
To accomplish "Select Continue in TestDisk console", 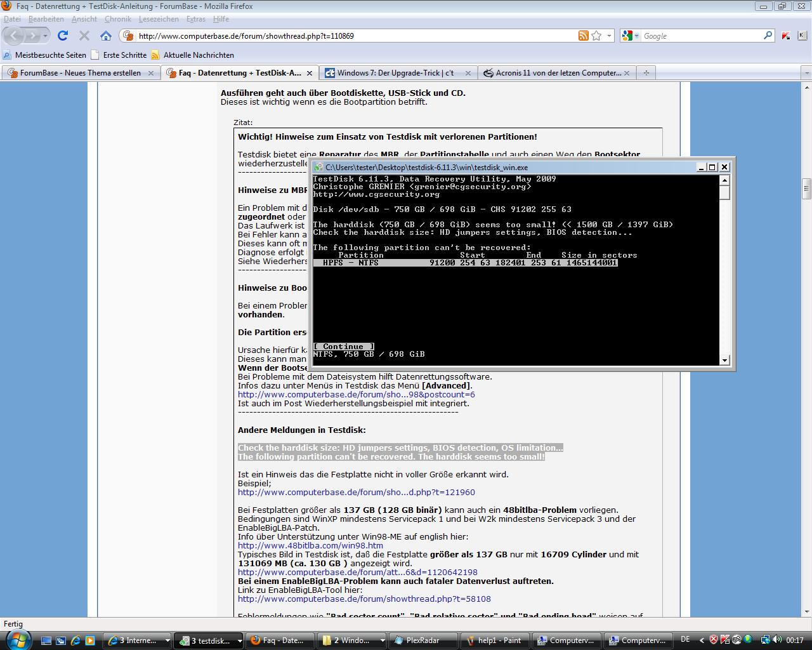I will pos(343,347).
